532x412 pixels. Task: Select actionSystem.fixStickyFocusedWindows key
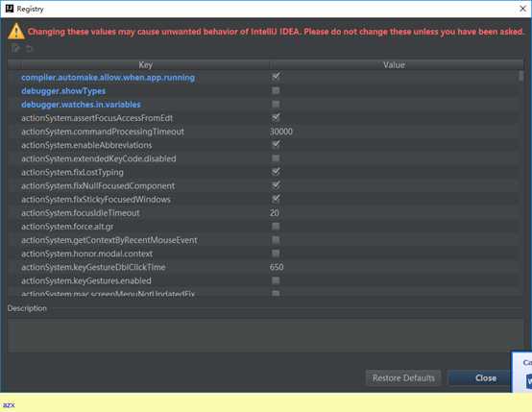click(96, 200)
